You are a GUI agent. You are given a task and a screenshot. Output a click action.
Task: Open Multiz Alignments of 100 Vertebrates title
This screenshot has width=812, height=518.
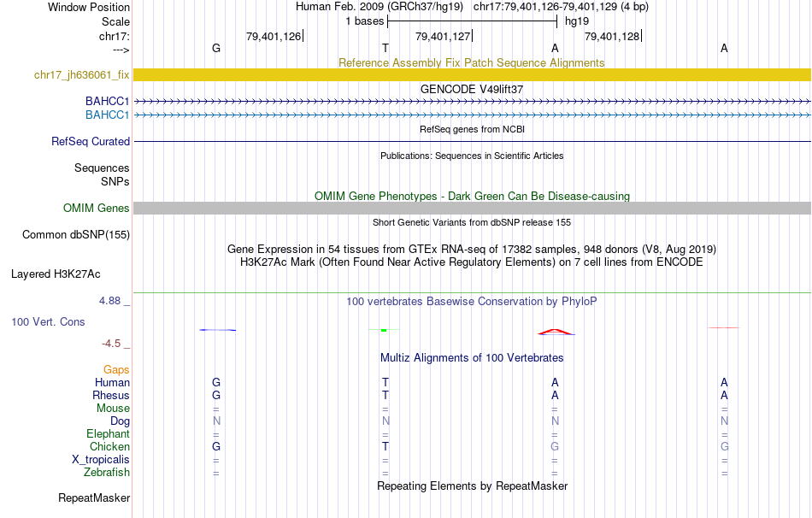coord(471,358)
